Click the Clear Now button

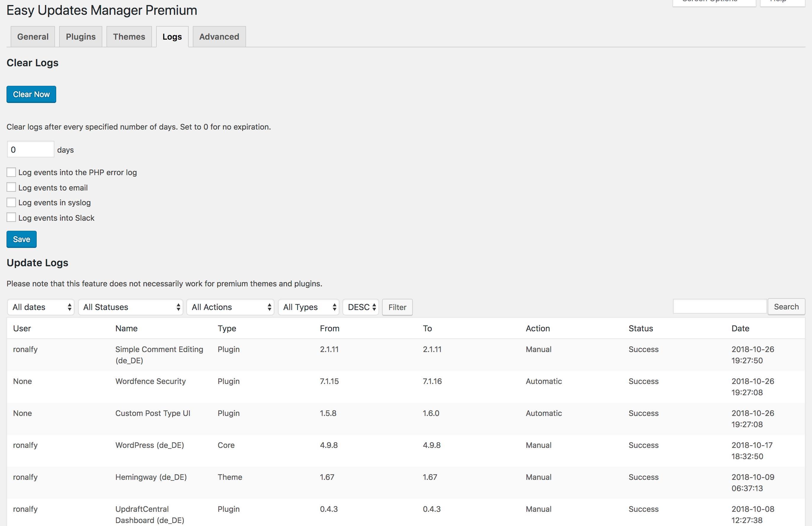click(x=31, y=94)
